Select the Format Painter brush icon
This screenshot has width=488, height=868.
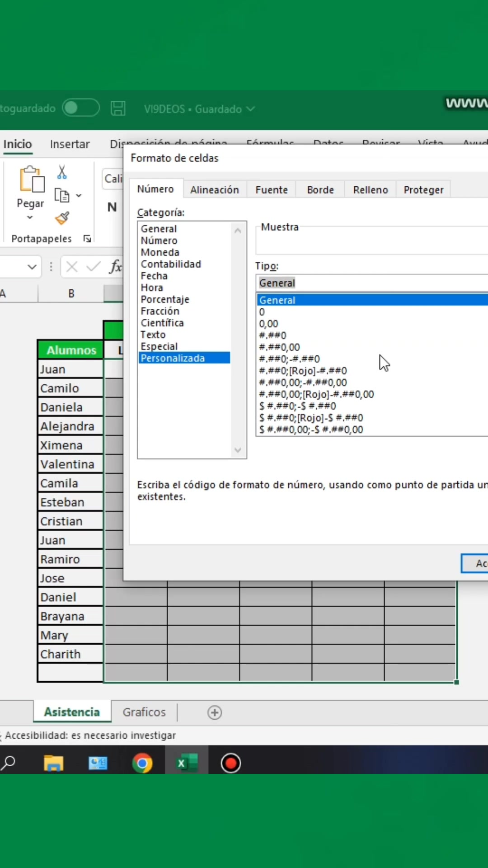tap(62, 218)
